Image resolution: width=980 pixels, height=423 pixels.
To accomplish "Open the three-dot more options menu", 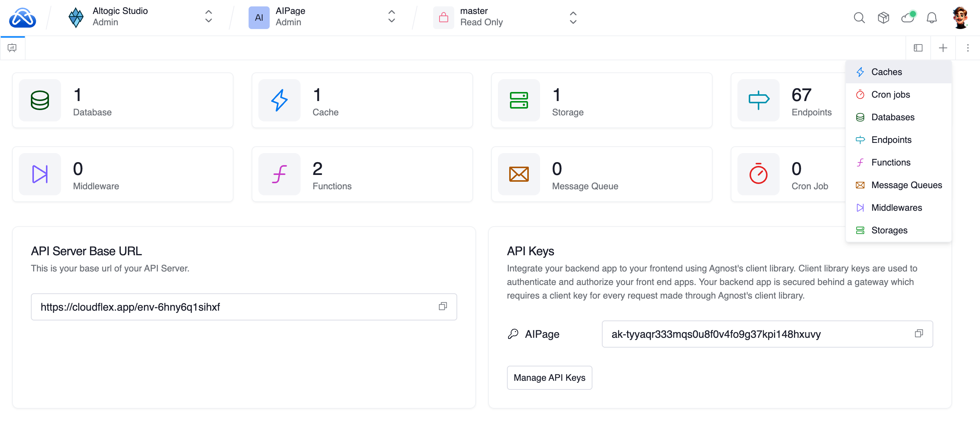I will [968, 48].
